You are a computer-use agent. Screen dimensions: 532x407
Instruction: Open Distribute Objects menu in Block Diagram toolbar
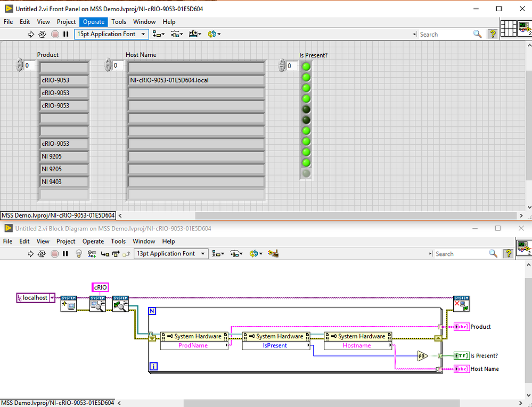coord(236,253)
